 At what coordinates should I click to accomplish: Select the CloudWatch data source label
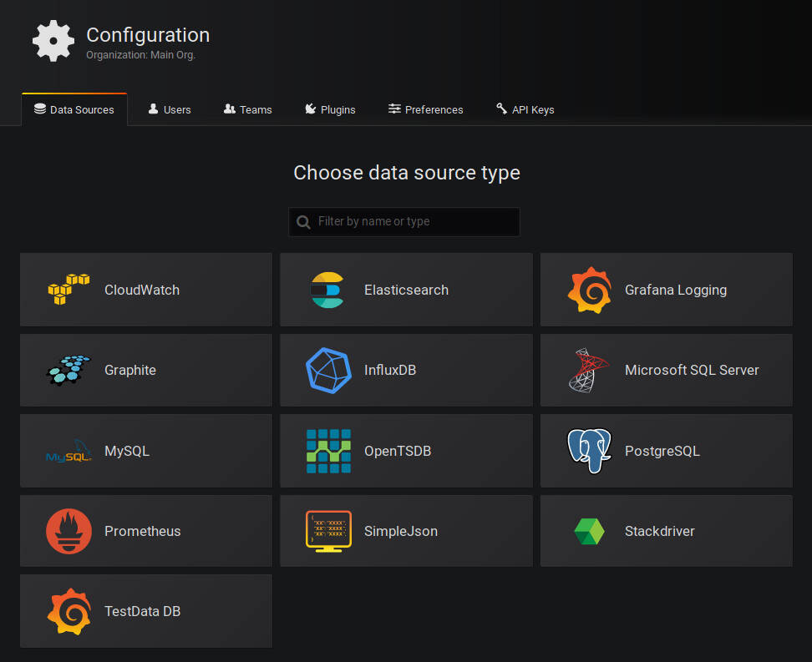pyautogui.click(x=142, y=290)
